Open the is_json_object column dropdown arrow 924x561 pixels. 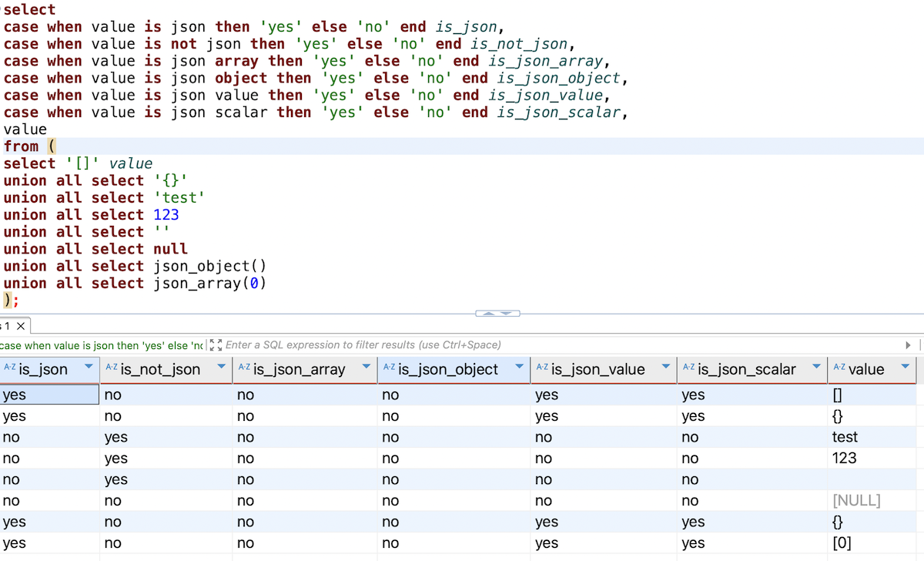coord(519,367)
